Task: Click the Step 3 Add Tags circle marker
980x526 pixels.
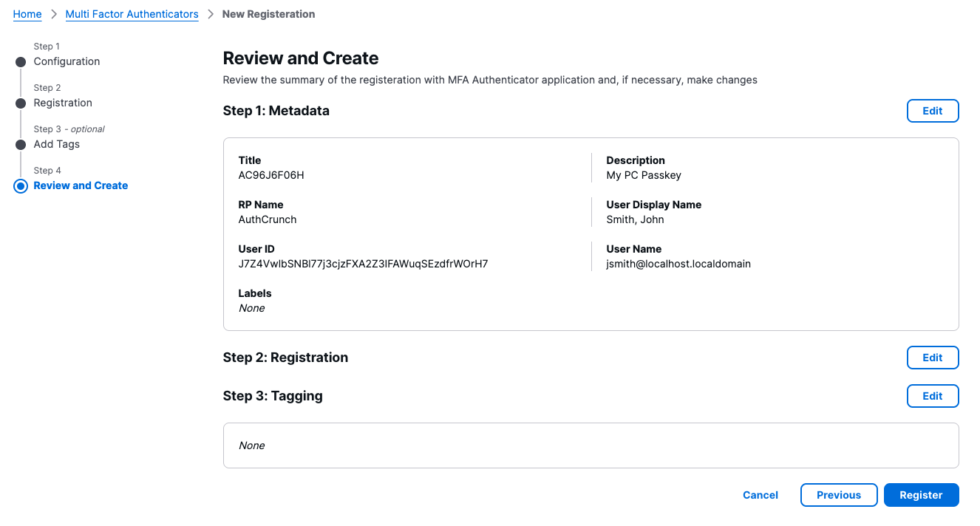Action: coord(21,145)
